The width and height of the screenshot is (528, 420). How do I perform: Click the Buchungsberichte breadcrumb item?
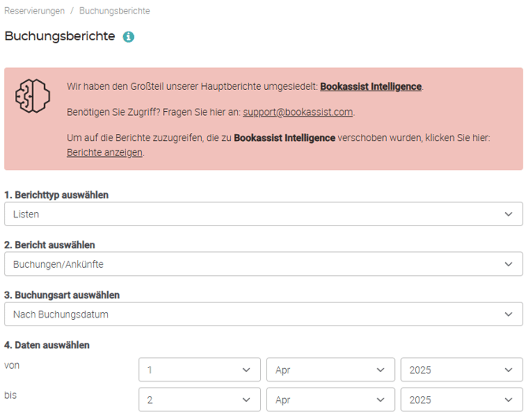click(x=114, y=11)
